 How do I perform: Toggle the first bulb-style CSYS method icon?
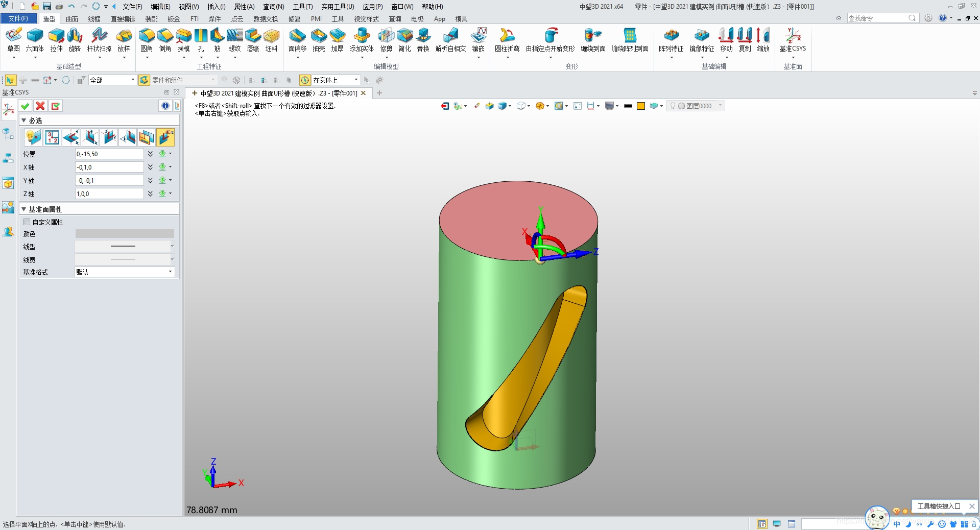click(33, 137)
